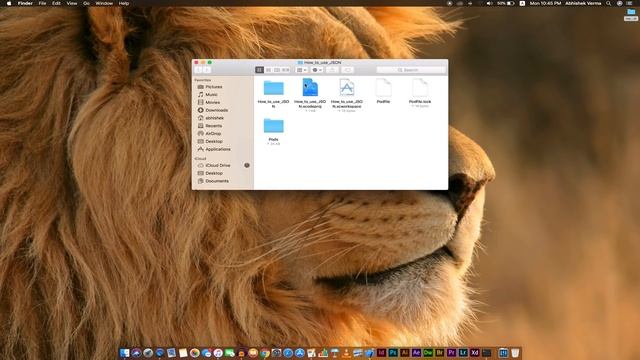
Task: Open the Help menu
Action: 124,3
